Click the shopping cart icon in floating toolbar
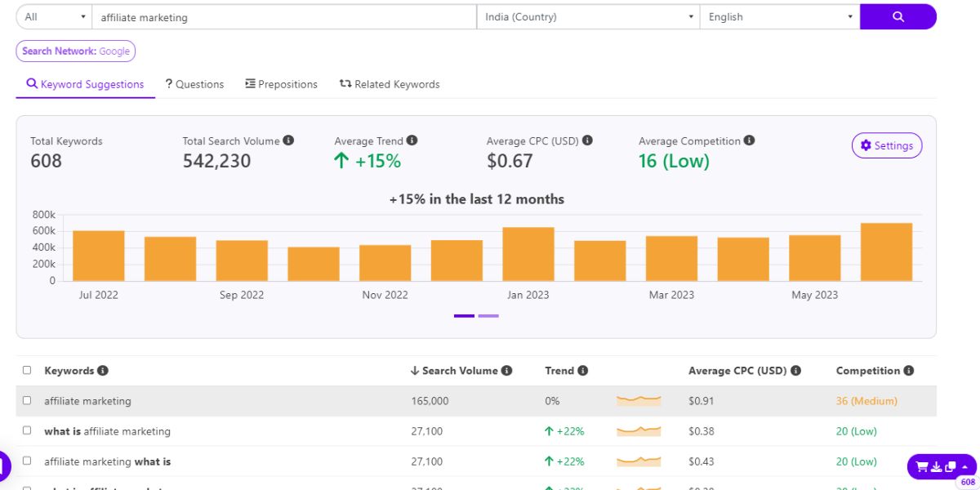Image resolution: width=980 pixels, height=490 pixels. click(922, 467)
